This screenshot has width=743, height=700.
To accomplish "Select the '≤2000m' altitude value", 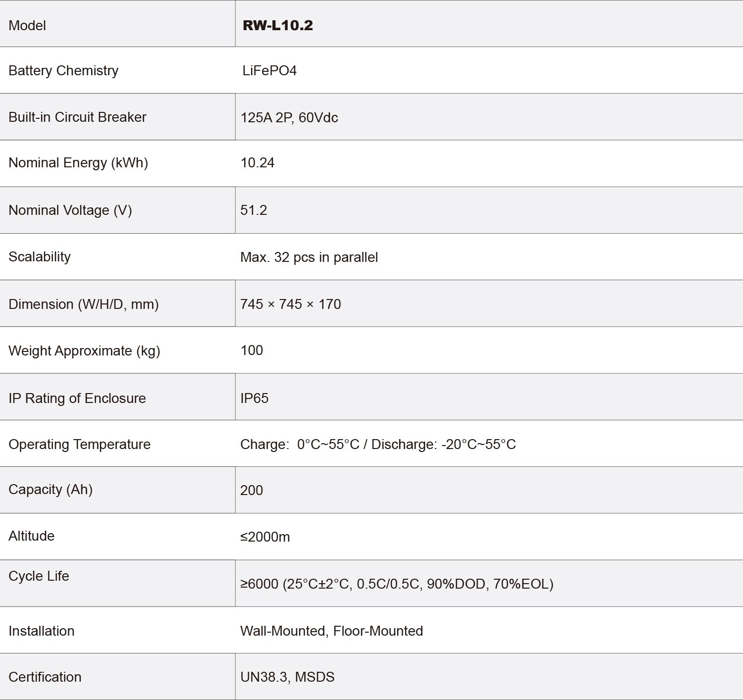I will 265,537.
